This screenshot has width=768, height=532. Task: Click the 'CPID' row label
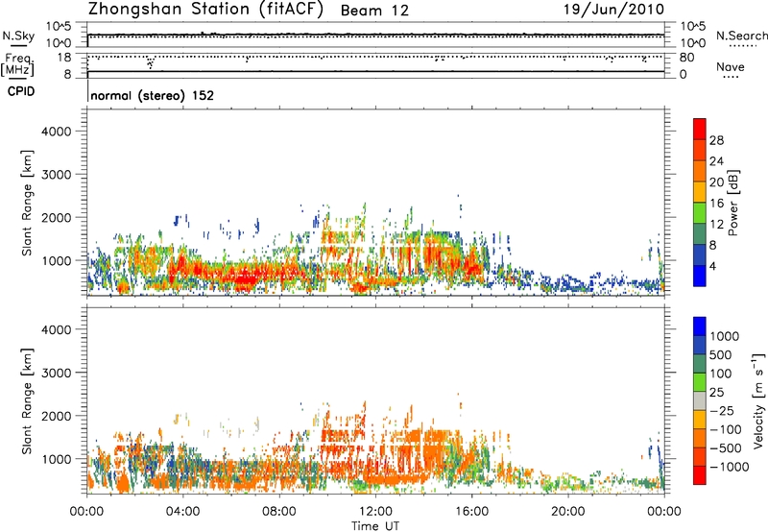click(x=21, y=91)
